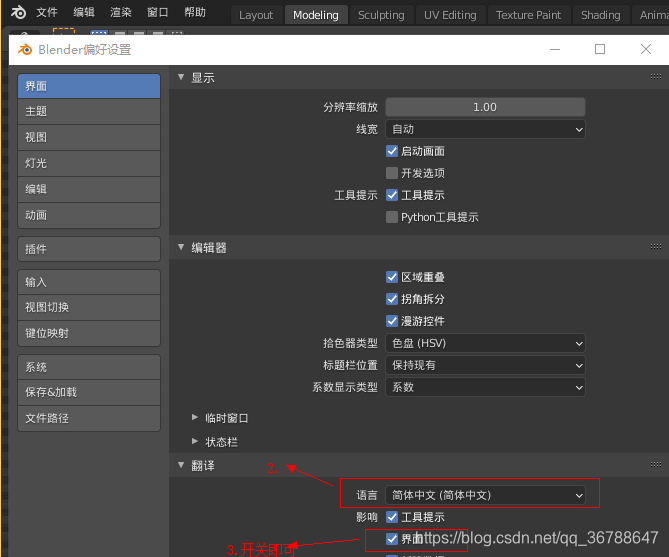Enable the 开发选项 checkbox
669x557 pixels.
coord(392,173)
